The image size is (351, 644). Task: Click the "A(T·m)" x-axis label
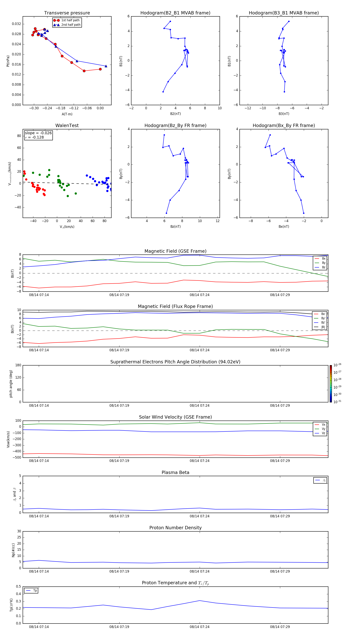67,114
